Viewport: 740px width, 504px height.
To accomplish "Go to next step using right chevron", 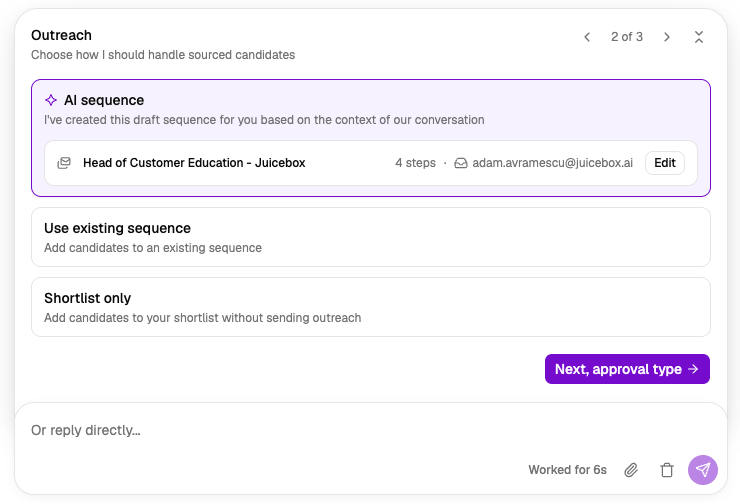I will tap(666, 37).
